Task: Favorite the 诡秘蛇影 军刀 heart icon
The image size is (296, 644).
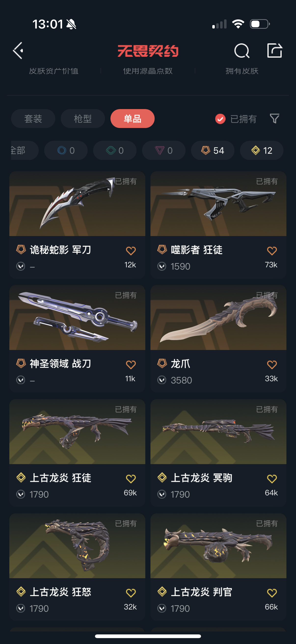Action: 131,251
